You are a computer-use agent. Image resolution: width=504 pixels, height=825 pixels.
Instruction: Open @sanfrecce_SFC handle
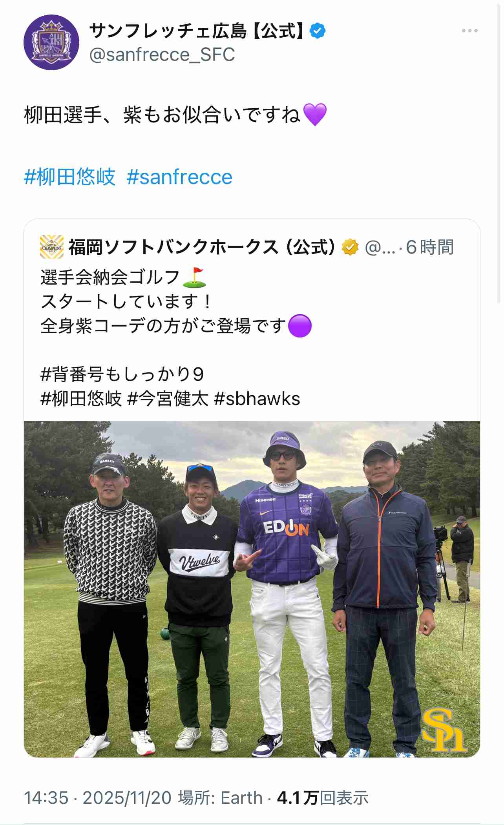(x=162, y=55)
